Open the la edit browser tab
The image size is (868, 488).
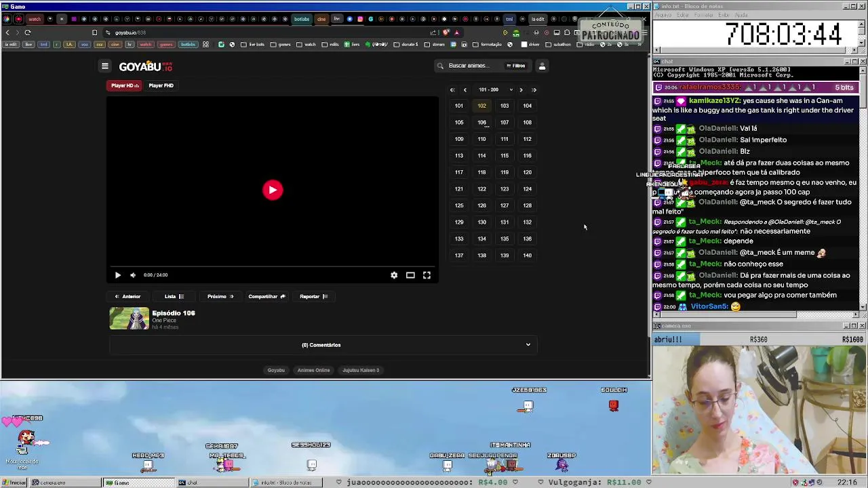[x=538, y=19]
